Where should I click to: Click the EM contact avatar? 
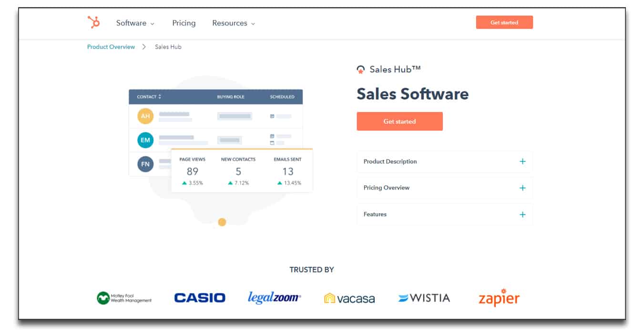[145, 140]
